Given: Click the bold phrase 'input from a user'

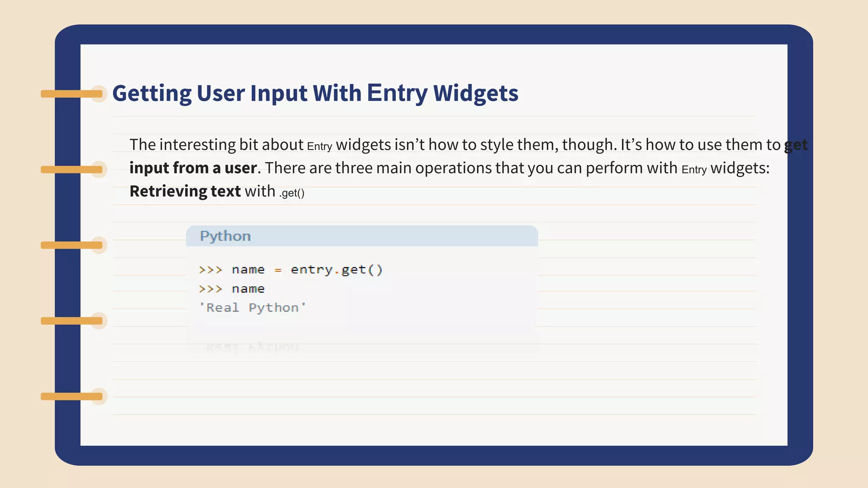Looking at the screenshot, I should tap(193, 168).
